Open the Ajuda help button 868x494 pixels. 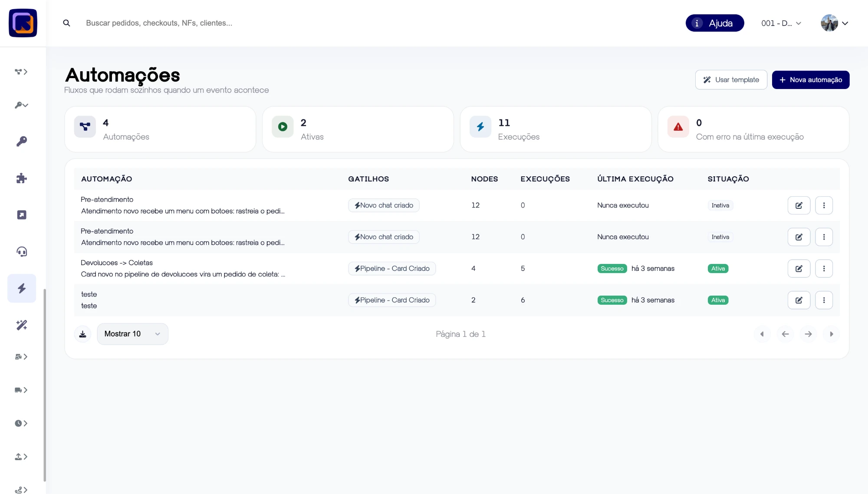pos(714,23)
